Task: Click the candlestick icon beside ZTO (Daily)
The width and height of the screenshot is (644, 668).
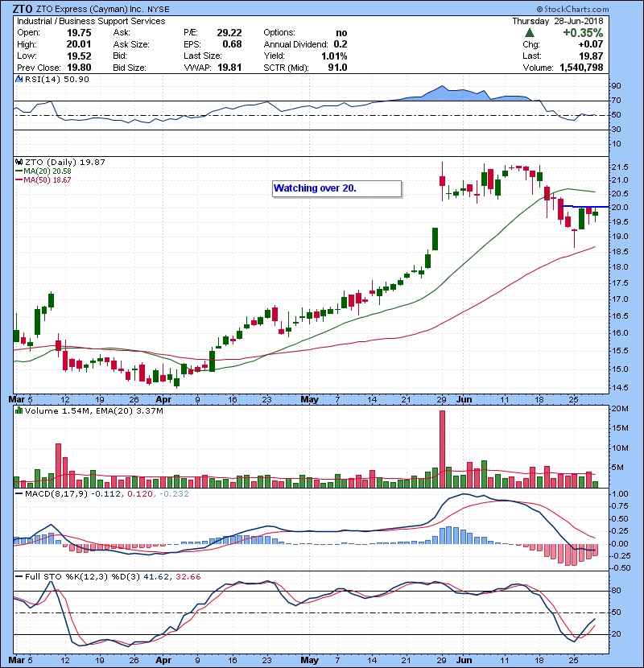Action: [x=18, y=162]
